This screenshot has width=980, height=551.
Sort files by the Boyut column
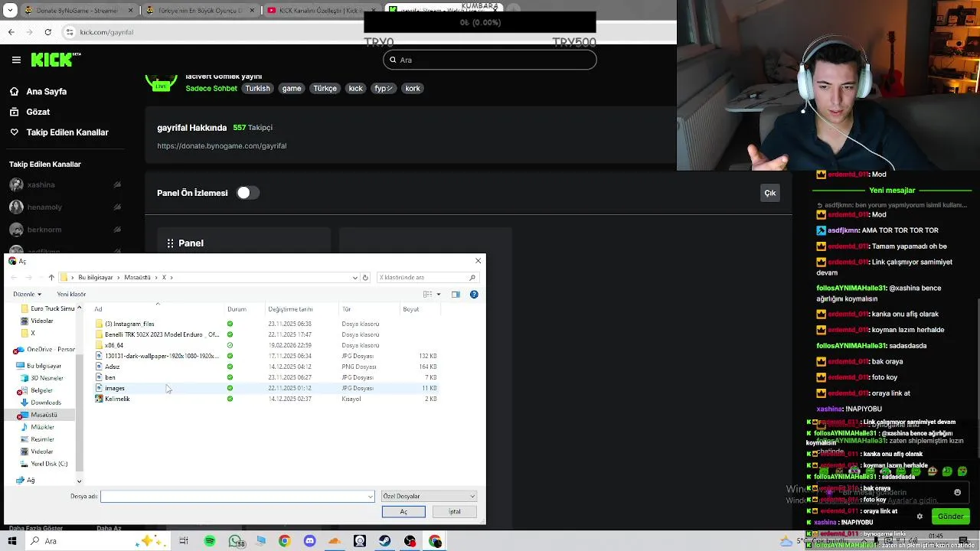click(411, 309)
